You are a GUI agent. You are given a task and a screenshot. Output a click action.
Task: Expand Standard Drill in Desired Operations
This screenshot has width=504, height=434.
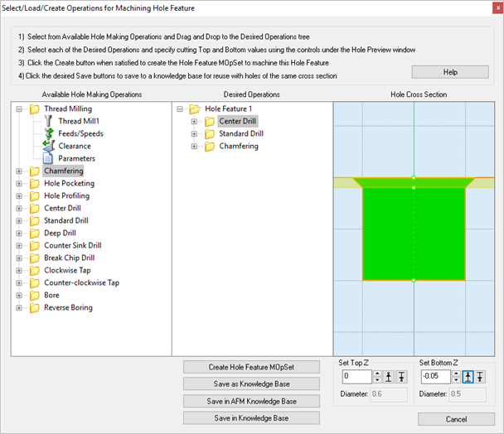tap(194, 133)
